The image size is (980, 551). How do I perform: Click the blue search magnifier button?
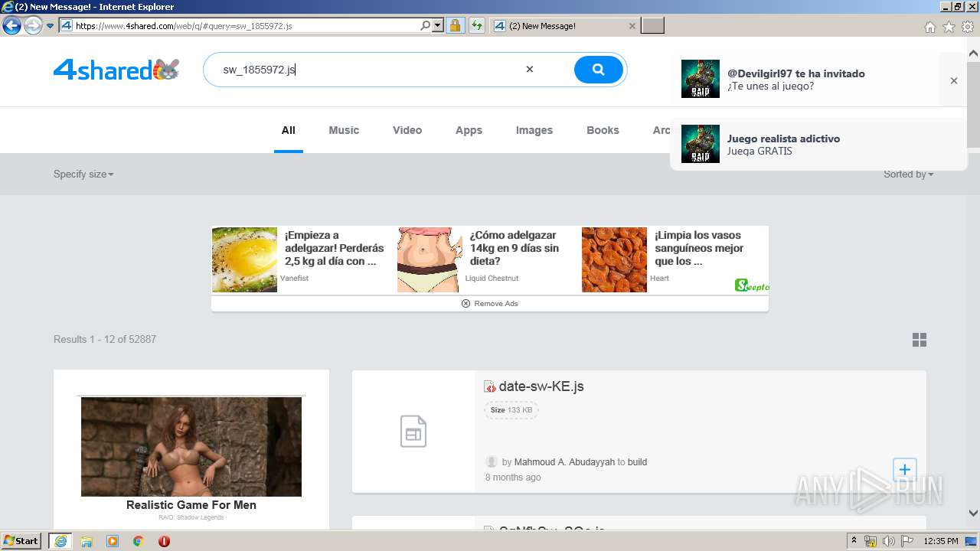click(x=598, y=70)
